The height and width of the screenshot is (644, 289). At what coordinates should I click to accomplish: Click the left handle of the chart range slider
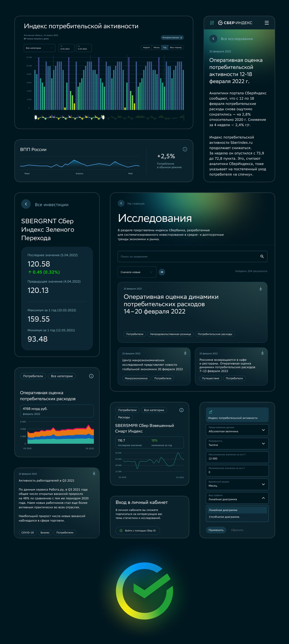[36, 117]
